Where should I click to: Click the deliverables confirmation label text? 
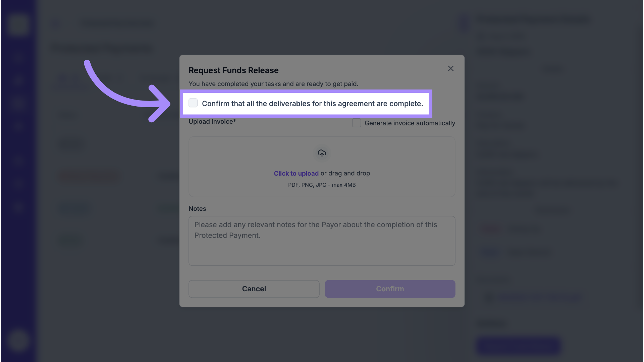pyautogui.click(x=312, y=104)
